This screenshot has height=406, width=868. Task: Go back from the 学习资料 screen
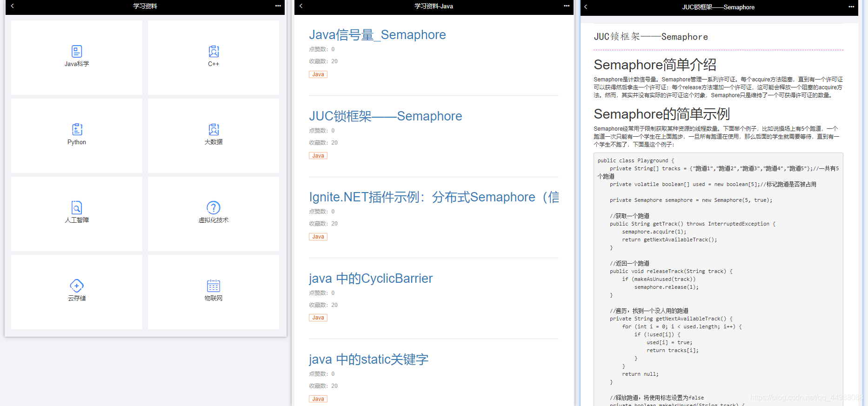(13, 6)
